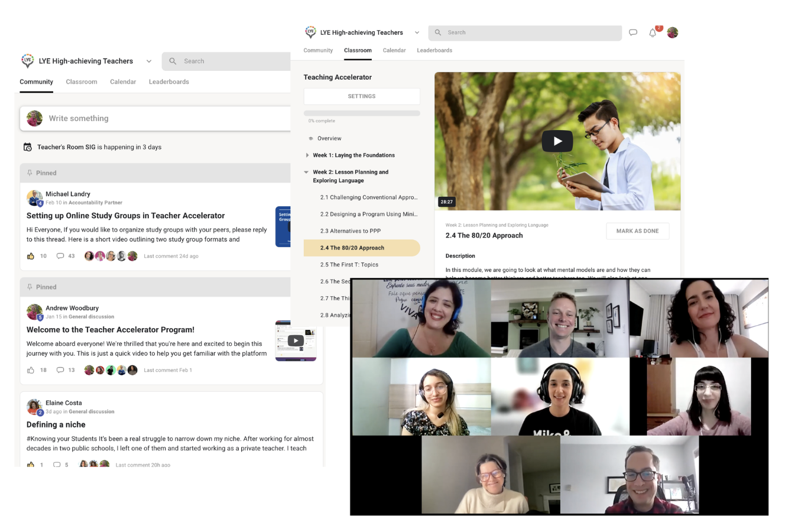The width and height of the screenshot is (785, 532).
Task: Click Elaine Costa's profile avatar
Action: pos(35,406)
